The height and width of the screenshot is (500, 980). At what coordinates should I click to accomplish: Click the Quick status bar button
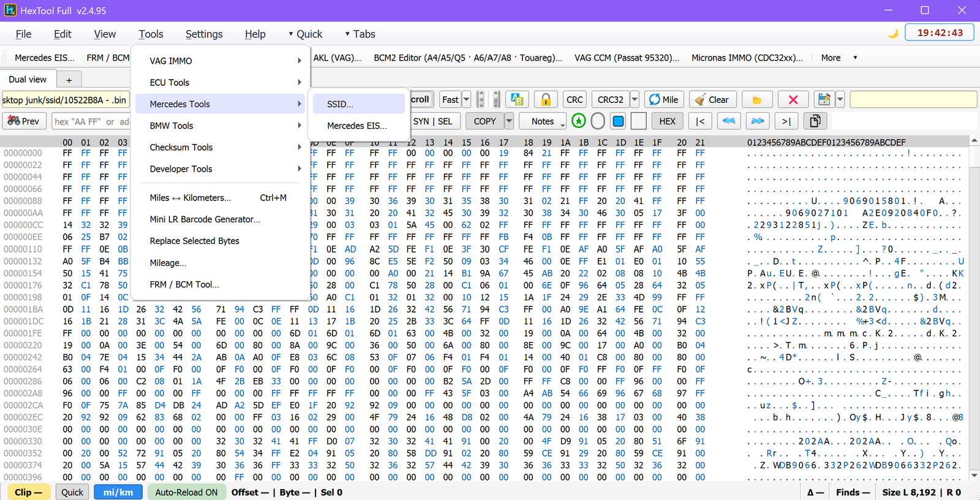tap(72, 492)
